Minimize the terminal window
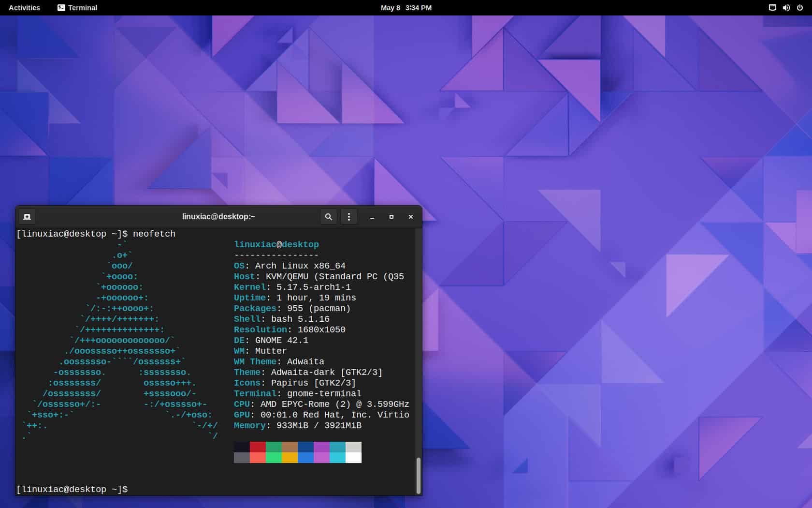The width and height of the screenshot is (812, 508). click(372, 217)
